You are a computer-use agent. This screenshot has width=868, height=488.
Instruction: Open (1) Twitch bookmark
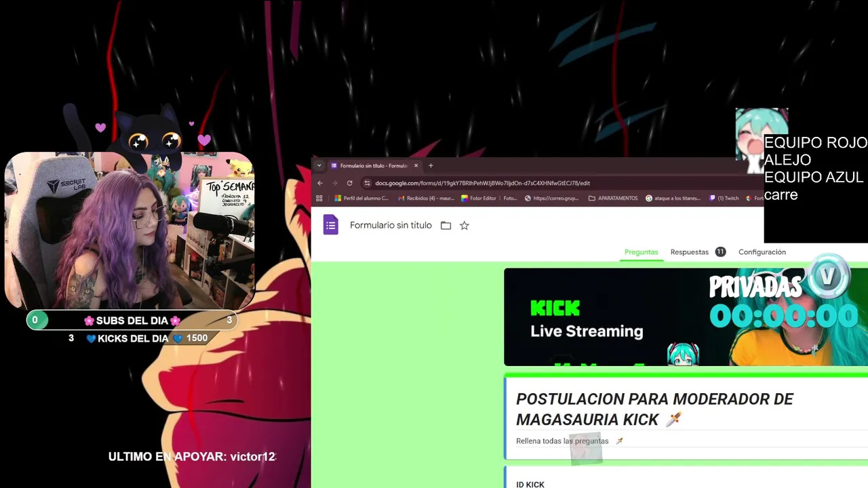pos(724,199)
